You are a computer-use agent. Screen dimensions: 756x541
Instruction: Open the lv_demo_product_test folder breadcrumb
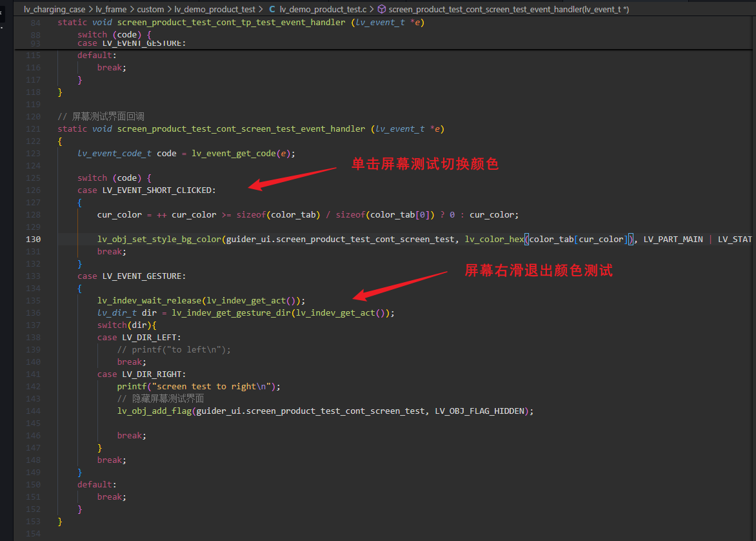pyautogui.click(x=215, y=9)
